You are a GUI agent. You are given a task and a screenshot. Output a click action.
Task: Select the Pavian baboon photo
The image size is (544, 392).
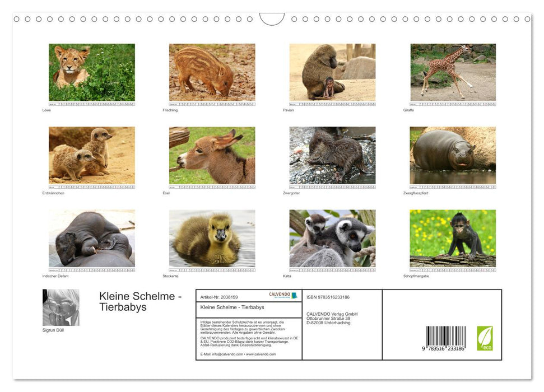[x=332, y=71]
